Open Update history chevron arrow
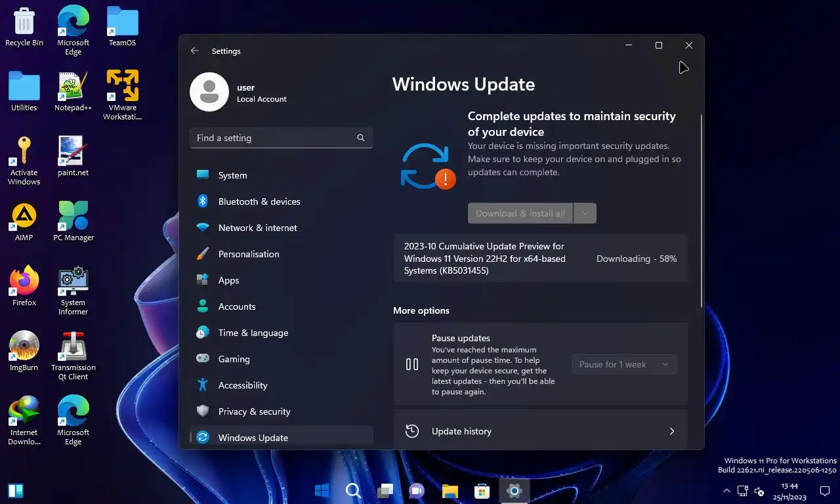The image size is (840, 504). coord(671,431)
